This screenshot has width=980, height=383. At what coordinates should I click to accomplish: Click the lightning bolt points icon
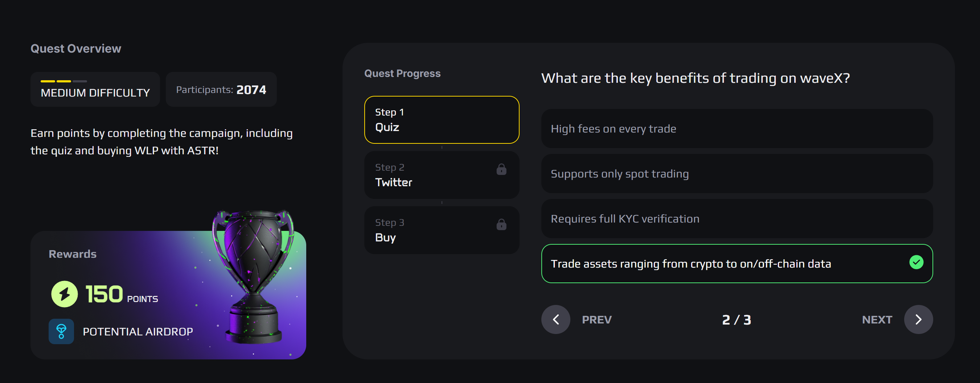point(64,294)
